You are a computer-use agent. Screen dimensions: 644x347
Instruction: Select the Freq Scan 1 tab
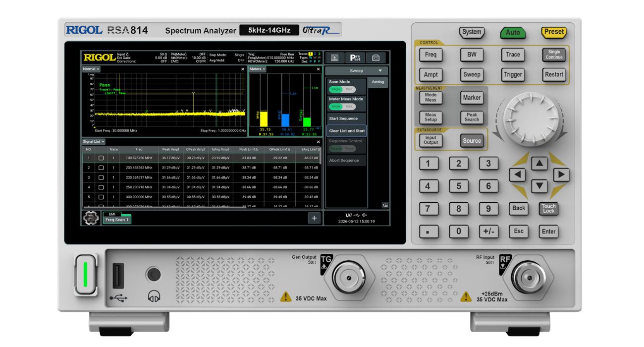pos(117,220)
